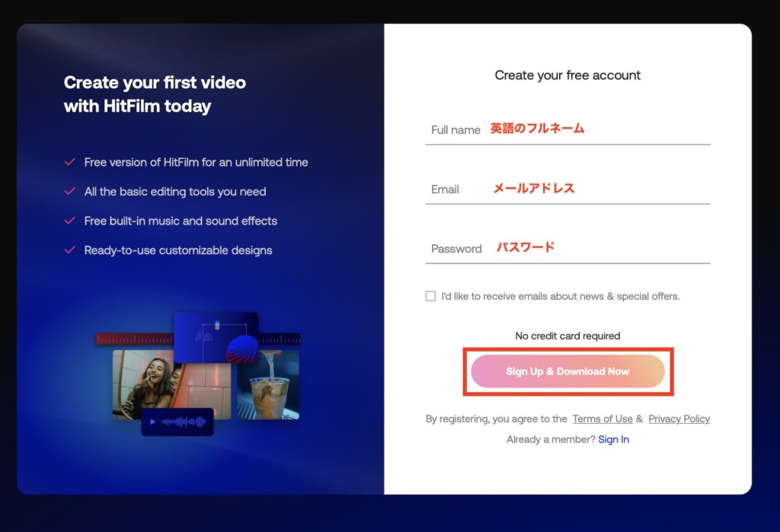This screenshot has height=532, width=780.
Task: Click text Ready-to-use customizable designs
Action: coord(178,250)
